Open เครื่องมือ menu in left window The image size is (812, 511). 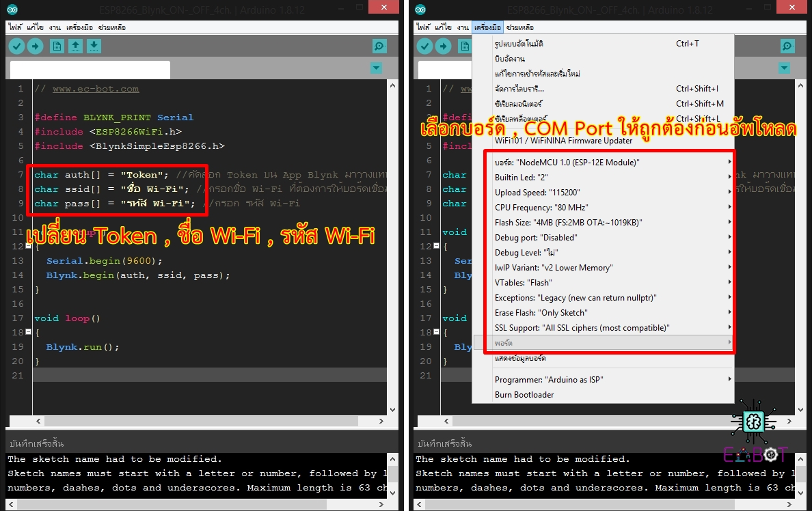click(x=80, y=27)
